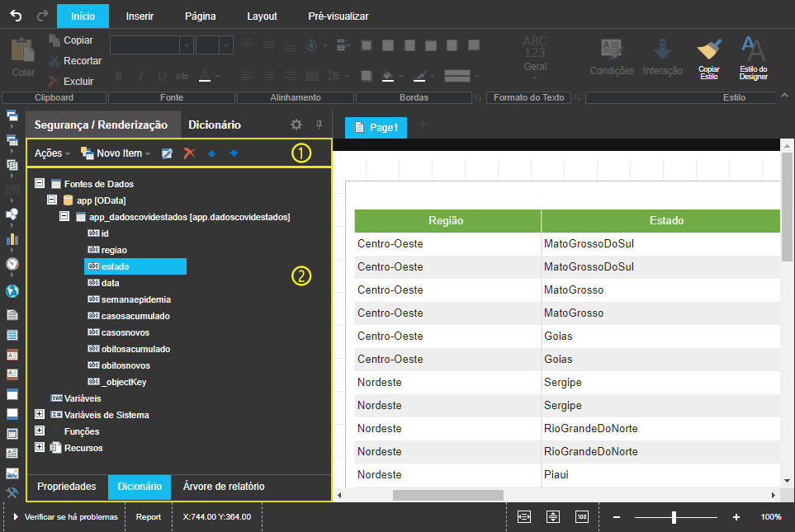This screenshot has width=795, height=532.
Task: Select the Chart component in sidebar
Action: point(12,239)
